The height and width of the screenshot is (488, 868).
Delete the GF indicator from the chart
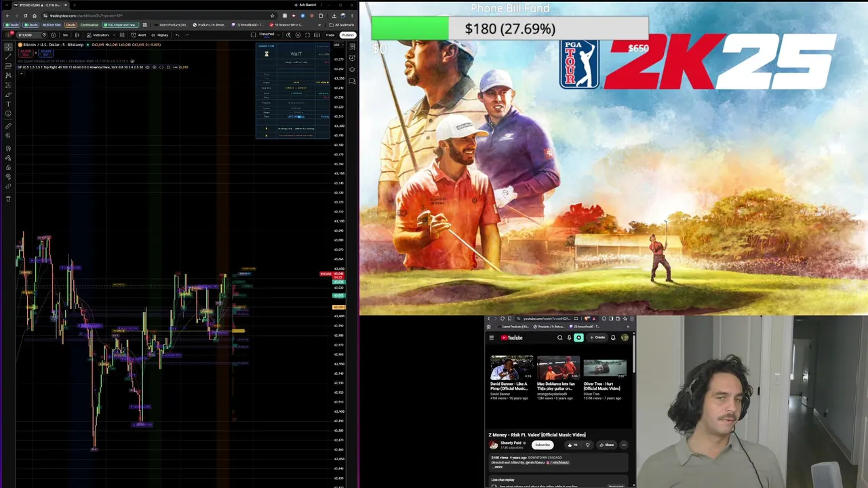(x=168, y=67)
